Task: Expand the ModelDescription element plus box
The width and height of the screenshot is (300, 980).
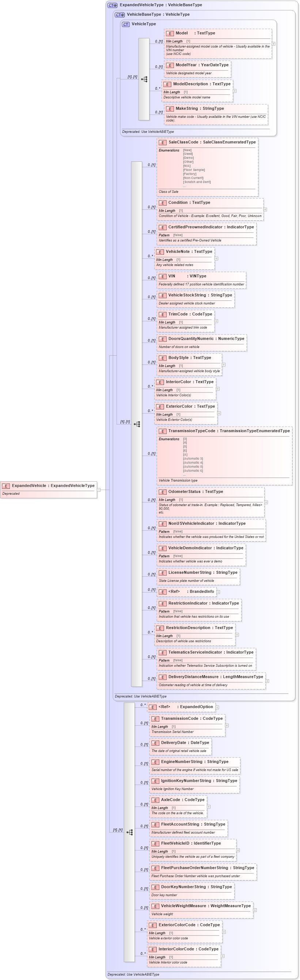Action: pyautogui.click(x=235, y=91)
